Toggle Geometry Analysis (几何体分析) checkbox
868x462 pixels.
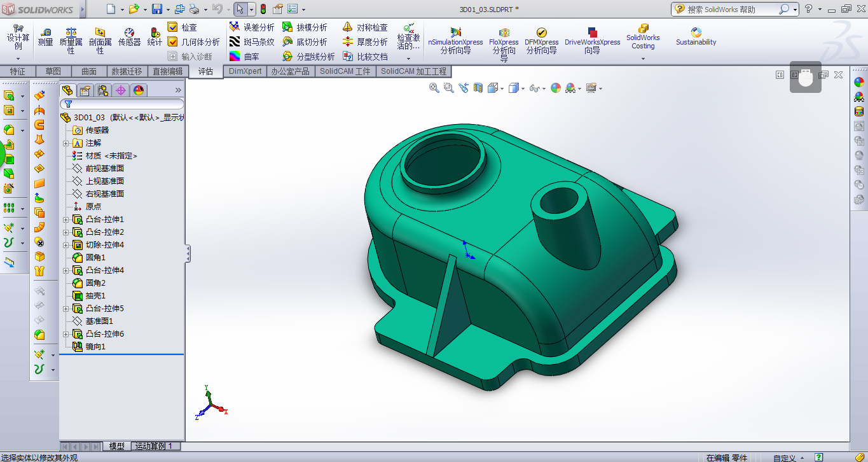coord(172,41)
